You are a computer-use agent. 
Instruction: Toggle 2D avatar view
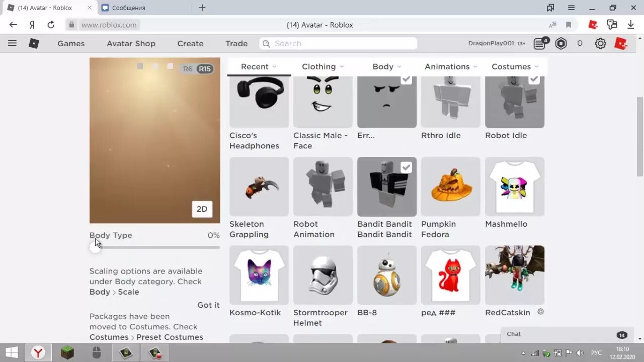(202, 209)
